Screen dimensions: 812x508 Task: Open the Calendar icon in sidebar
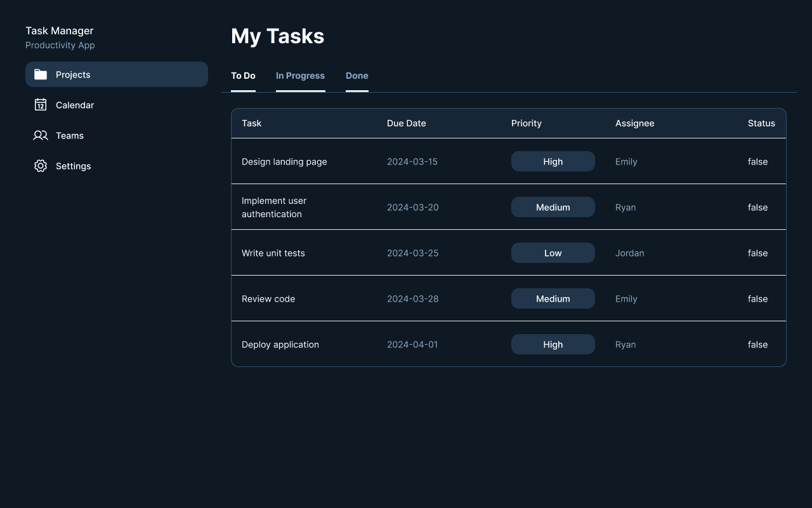click(x=40, y=105)
